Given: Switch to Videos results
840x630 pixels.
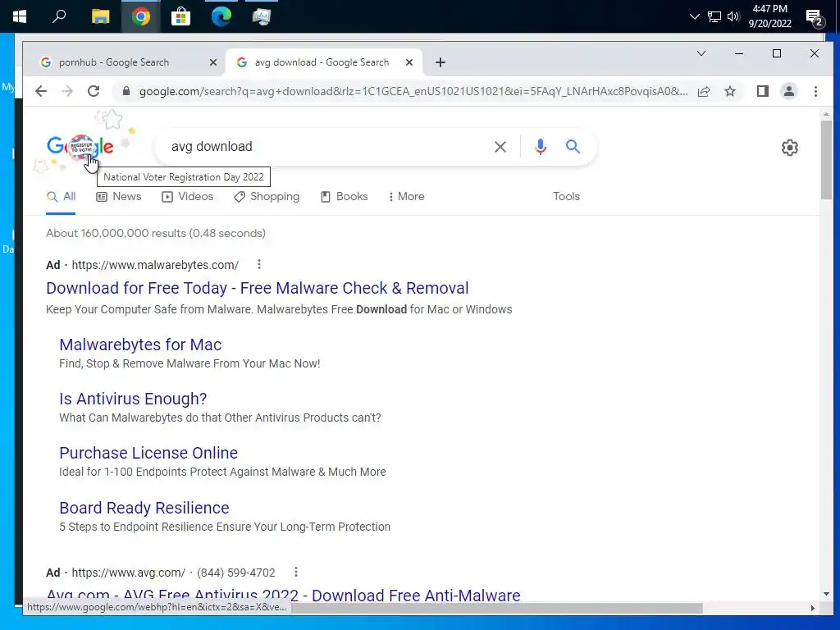Looking at the screenshot, I should (188, 197).
